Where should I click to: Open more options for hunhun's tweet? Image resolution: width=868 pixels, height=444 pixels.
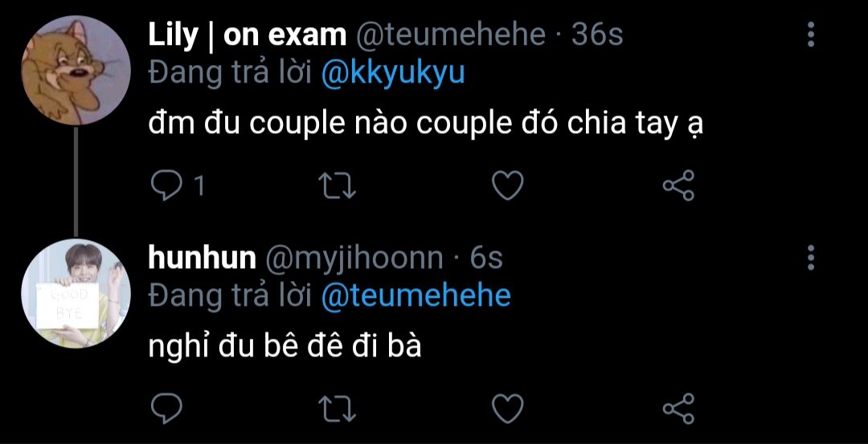(811, 258)
